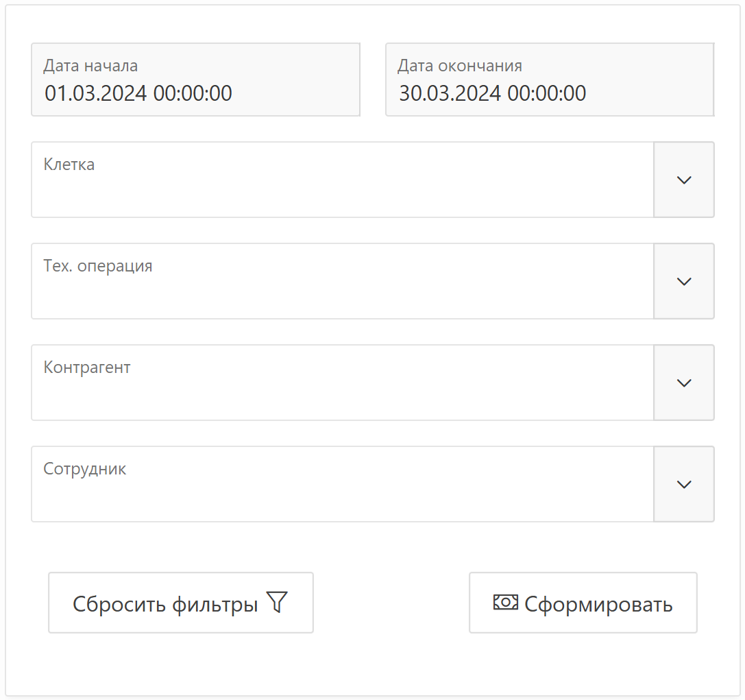Click the Дата окончания label text
Viewport: 745px width, 700px height.
click(x=460, y=66)
